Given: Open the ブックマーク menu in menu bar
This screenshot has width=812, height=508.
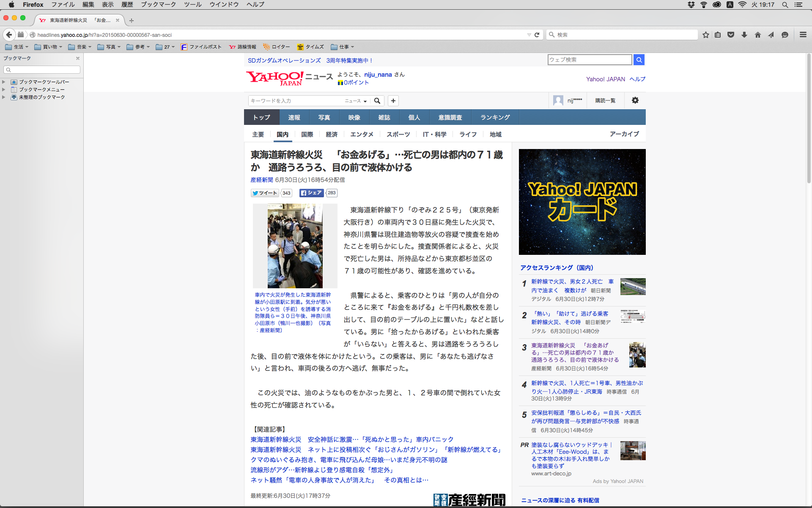Looking at the screenshot, I should coord(158,5).
